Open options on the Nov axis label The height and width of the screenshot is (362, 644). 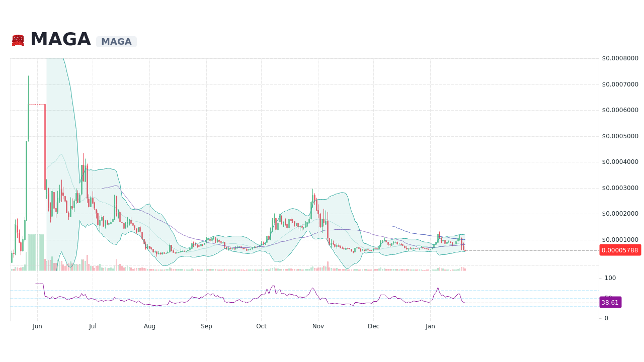click(x=318, y=326)
